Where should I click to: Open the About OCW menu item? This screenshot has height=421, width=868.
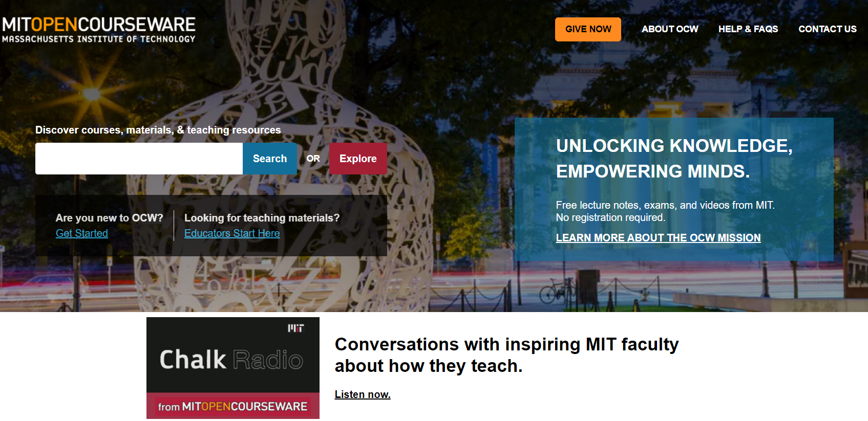click(670, 29)
